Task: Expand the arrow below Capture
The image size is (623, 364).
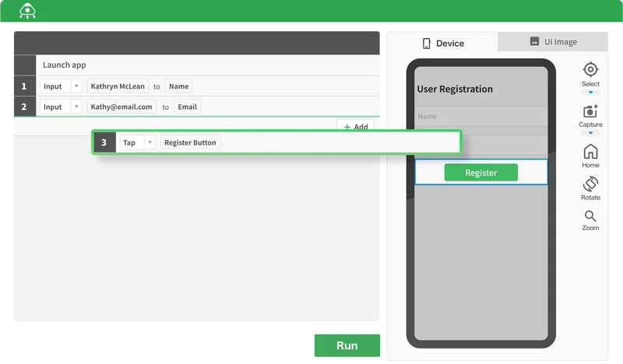Action: point(590,133)
